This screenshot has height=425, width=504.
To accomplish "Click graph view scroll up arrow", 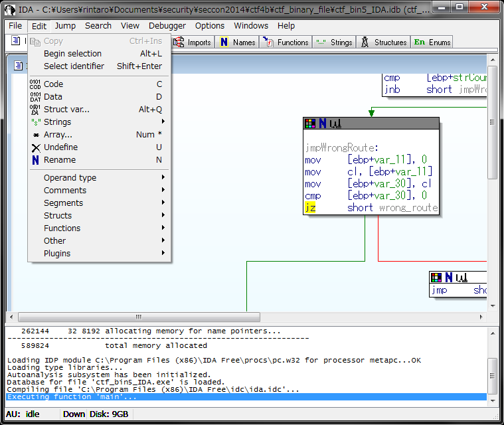I will [x=493, y=60].
